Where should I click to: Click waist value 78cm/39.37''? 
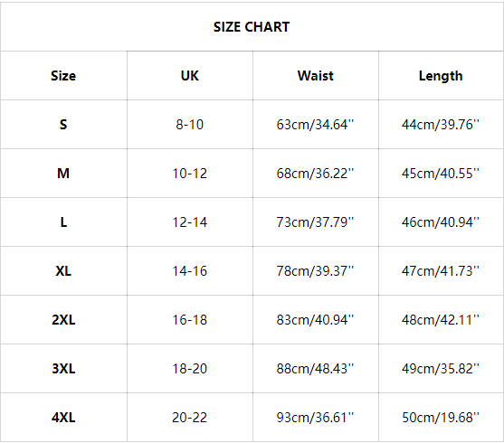point(315,271)
